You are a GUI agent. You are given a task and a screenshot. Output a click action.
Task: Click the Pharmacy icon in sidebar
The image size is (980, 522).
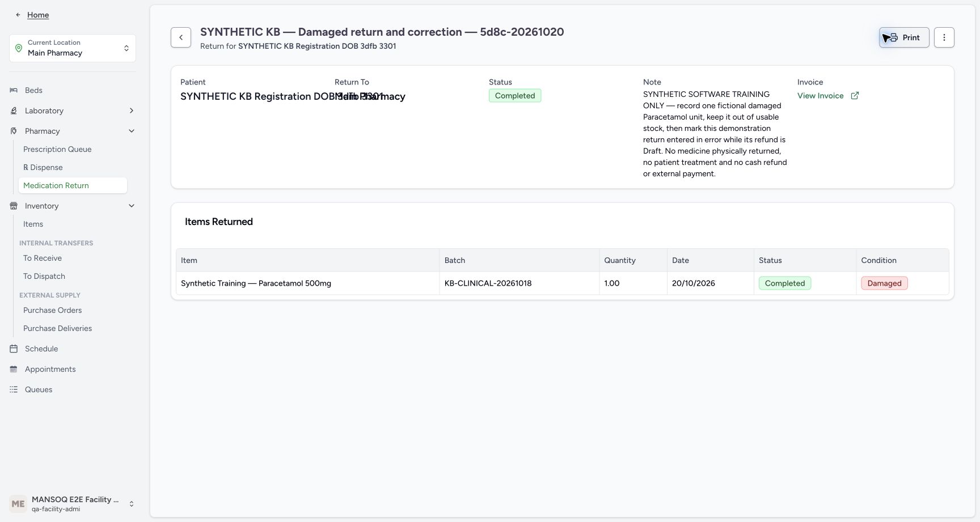tap(14, 131)
